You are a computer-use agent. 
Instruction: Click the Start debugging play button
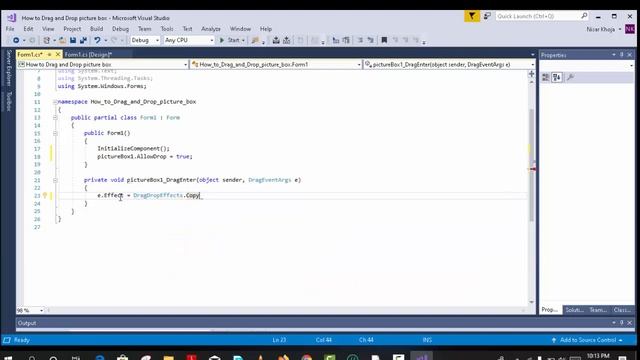click(x=222, y=40)
